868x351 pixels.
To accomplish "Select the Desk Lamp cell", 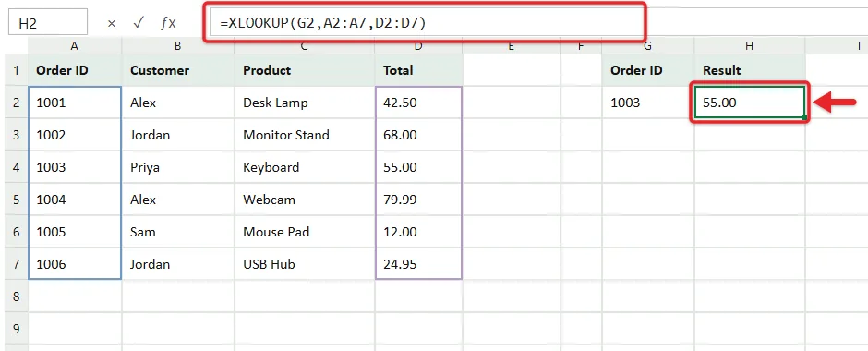I will click(x=305, y=103).
